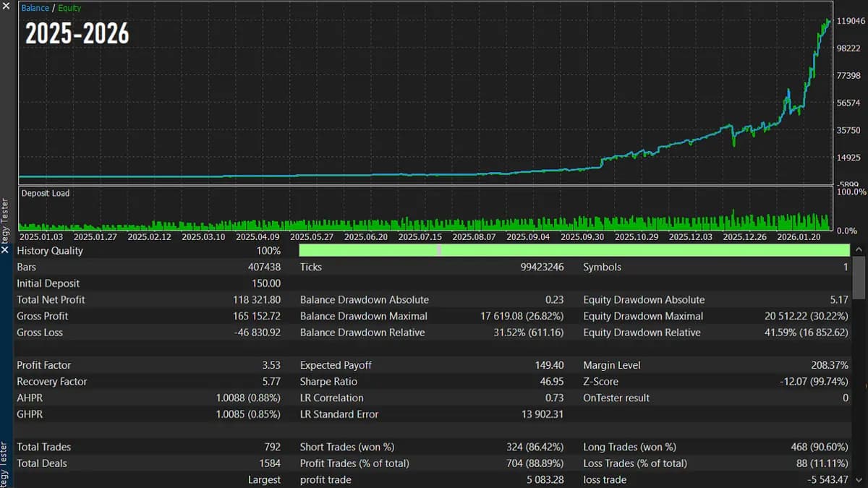The width and height of the screenshot is (868, 488).
Task: Select the Initial Deposit value 150.00
Action: click(265, 283)
